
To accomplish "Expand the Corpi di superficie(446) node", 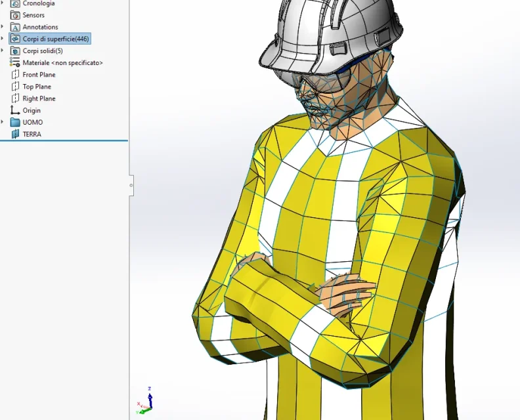I will [x=3, y=39].
